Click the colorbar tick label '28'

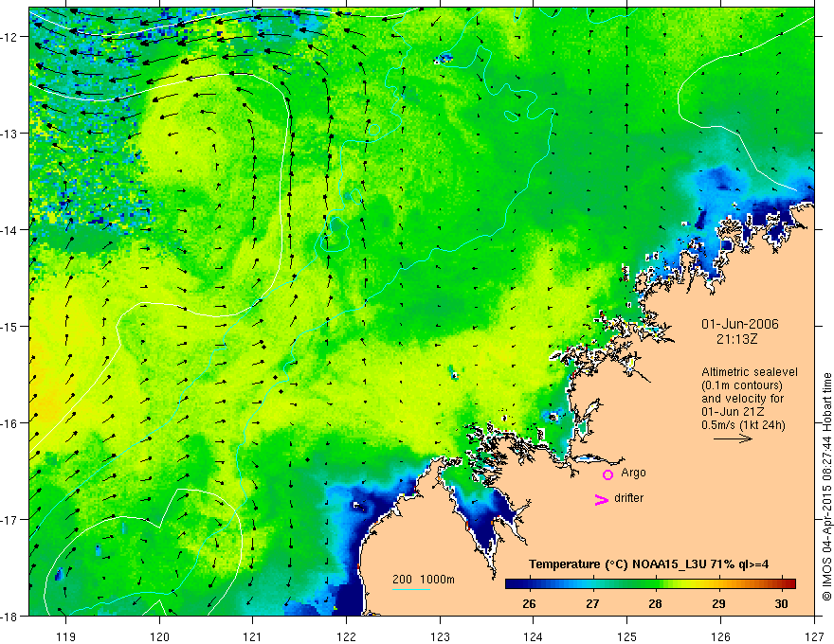[x=655, y=603]
